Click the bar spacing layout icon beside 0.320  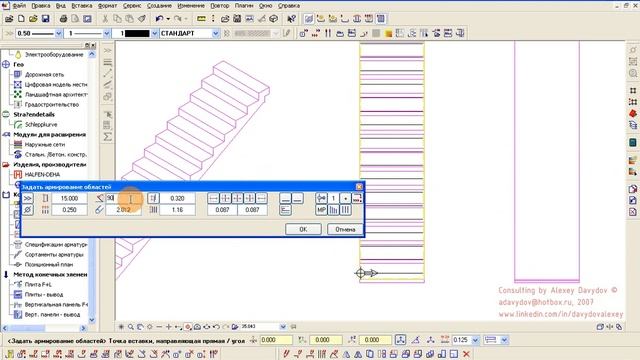153,198
